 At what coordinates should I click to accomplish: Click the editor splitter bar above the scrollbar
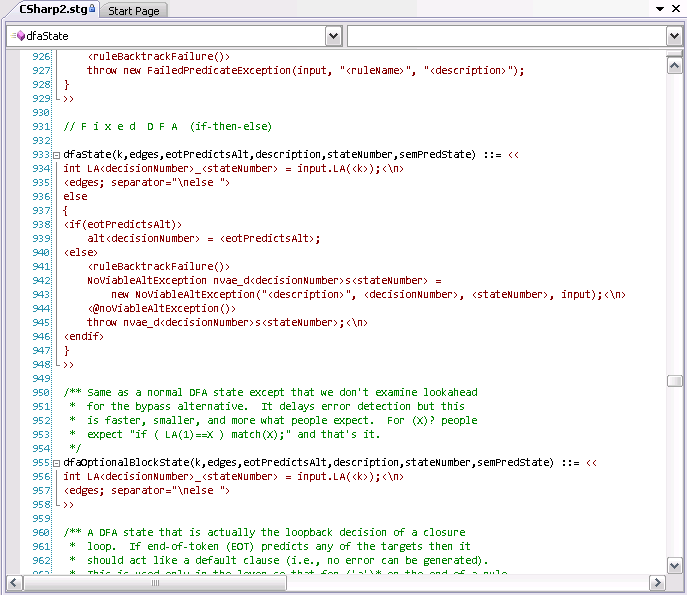tap(675, 54)
